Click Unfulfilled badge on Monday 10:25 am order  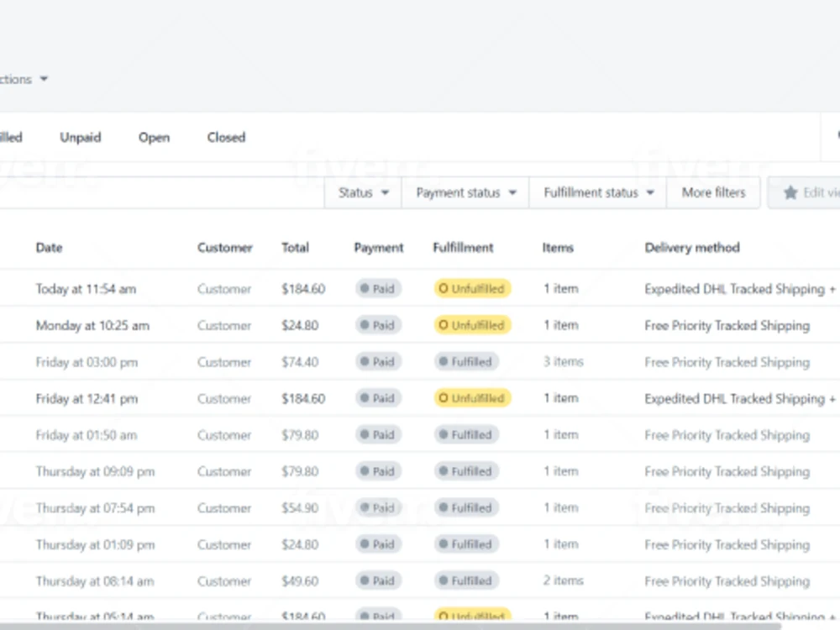coord(472,325)
